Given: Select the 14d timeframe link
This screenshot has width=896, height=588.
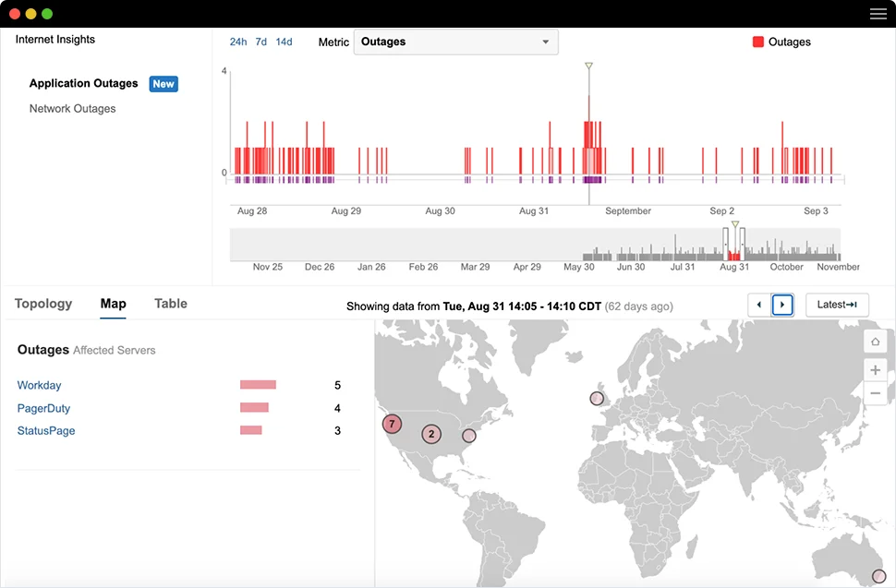Looking at the screenshot, I should coord(284,42).
